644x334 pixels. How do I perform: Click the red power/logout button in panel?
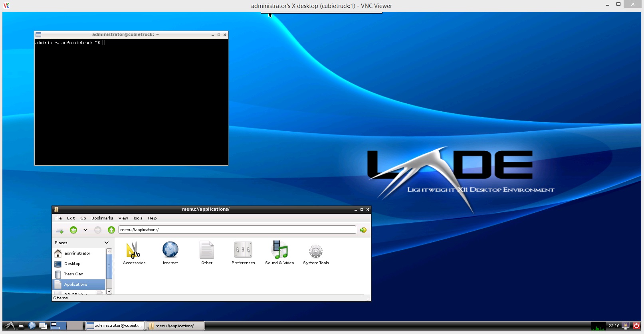tap(636, 326)
